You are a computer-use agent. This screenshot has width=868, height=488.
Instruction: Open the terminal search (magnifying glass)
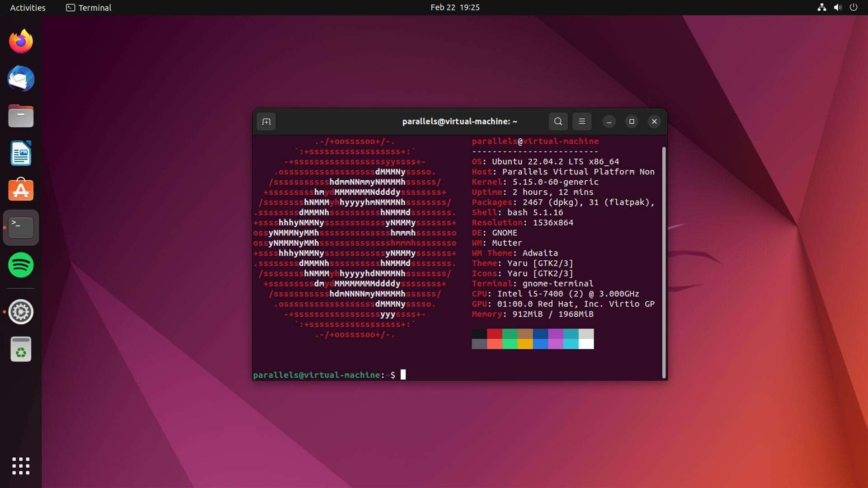(557, 121)
